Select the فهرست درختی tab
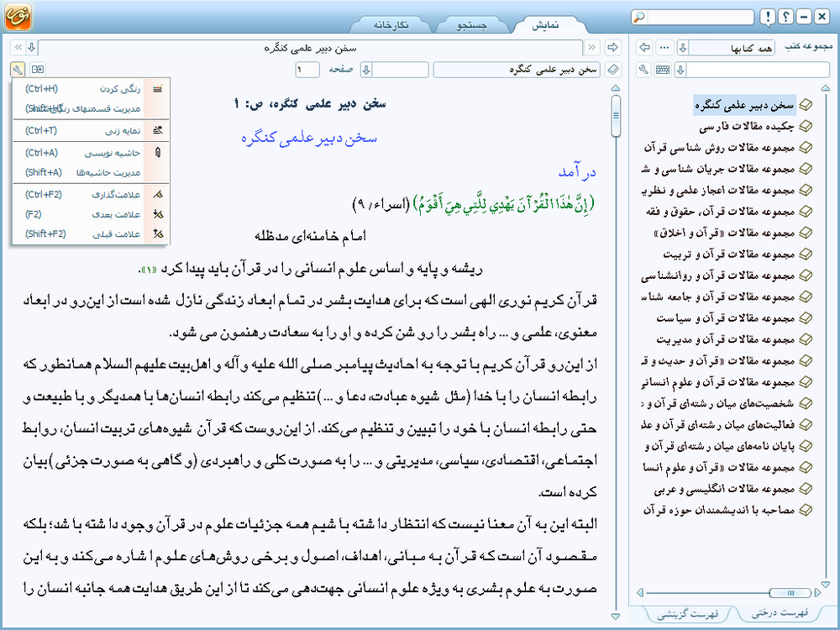 coord(780,613)
